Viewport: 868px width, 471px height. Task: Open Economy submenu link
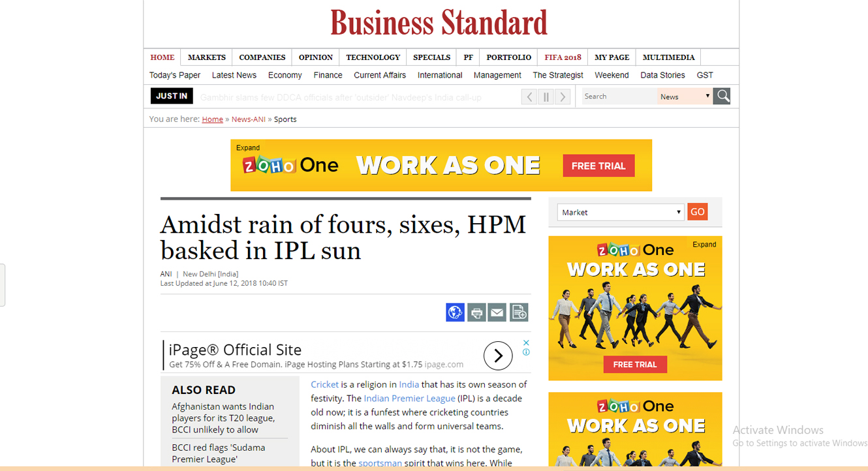(x=285, y=75)
